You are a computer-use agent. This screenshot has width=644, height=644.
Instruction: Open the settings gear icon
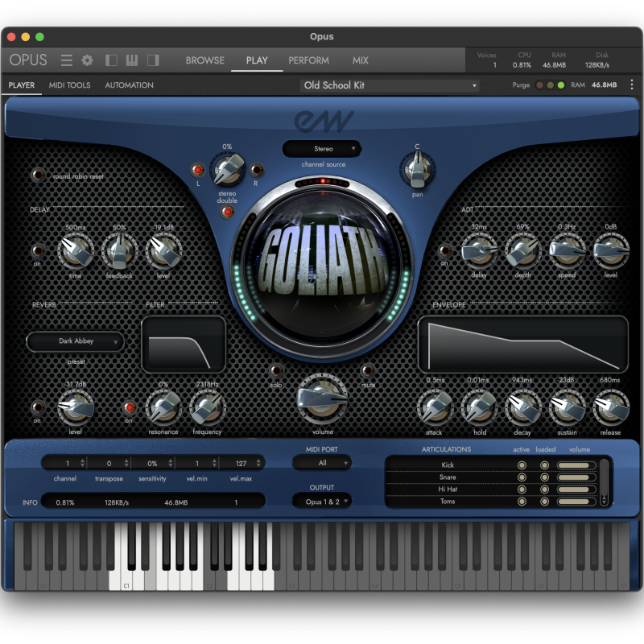click(x=87, y=60)
